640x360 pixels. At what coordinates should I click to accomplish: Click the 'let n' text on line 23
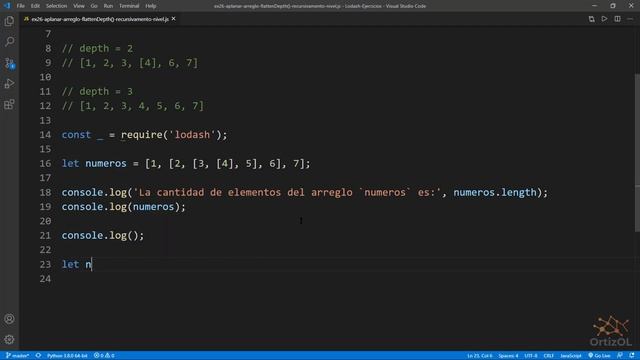[77, 264]
